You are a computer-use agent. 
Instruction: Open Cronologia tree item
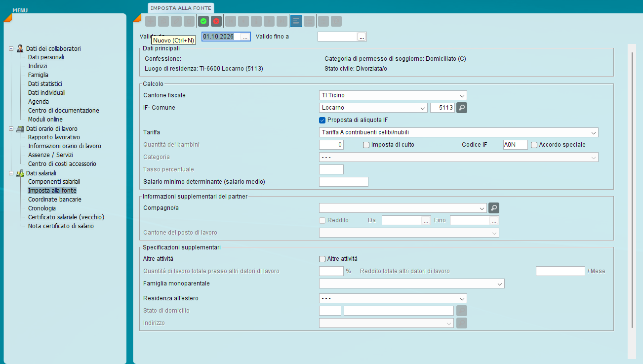(x=42, y=208)
